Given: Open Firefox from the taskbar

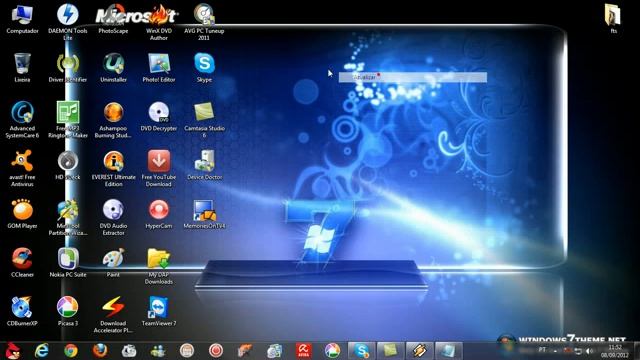Looking at the screenshot, I should [100, 351].
